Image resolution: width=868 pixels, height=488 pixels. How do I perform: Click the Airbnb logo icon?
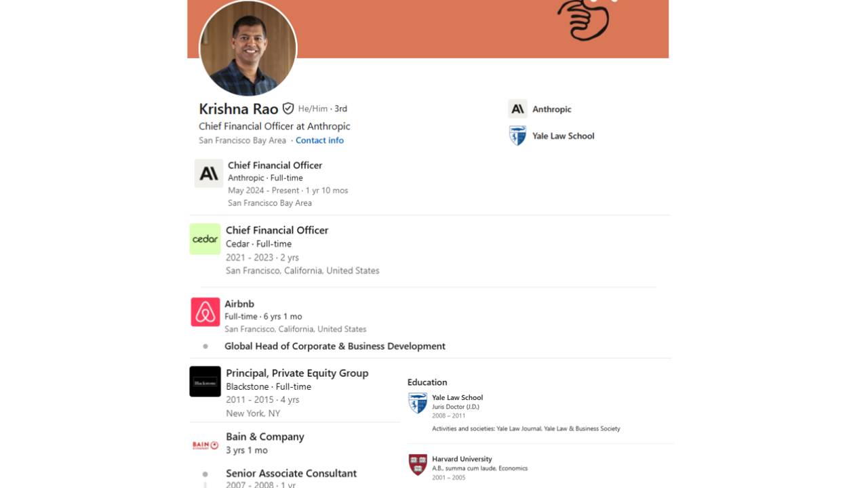coord(205,312)
